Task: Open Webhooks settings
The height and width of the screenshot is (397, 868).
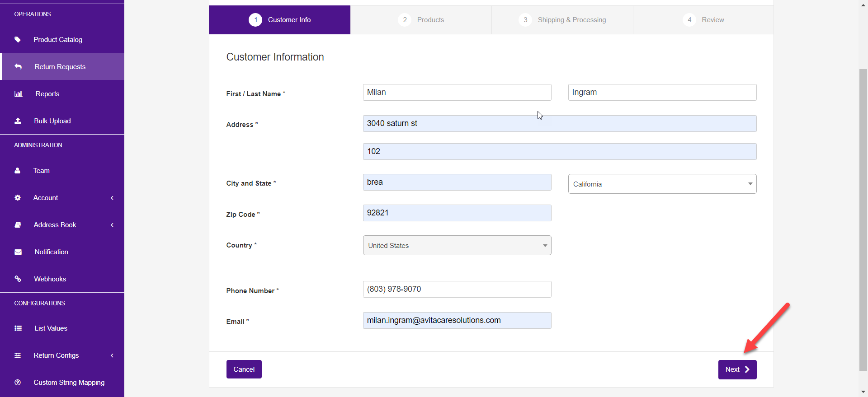Action: pos(62,279)
